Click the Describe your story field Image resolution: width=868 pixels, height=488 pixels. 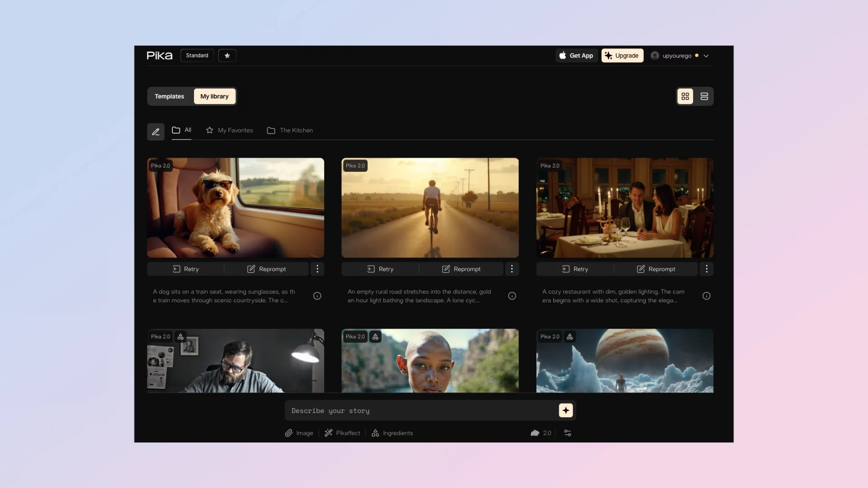pyautogui.click(x=420, y=411)
